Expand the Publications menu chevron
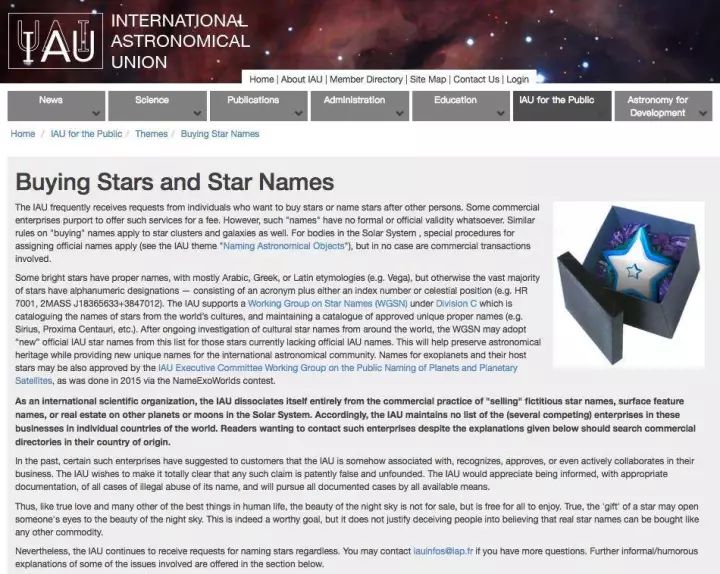 [x=298, y=113]
